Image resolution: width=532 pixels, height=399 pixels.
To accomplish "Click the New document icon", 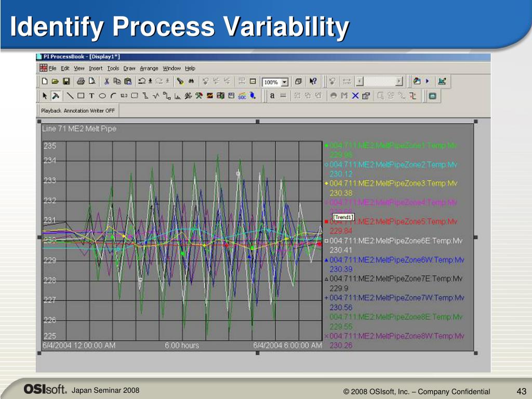I will (x=45, y=81).
